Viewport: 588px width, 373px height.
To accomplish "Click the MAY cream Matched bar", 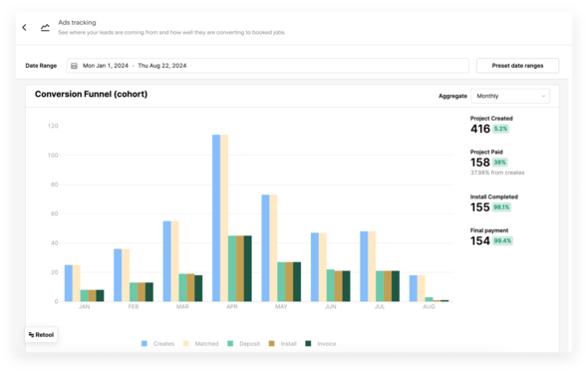I will tap(273, 248).
